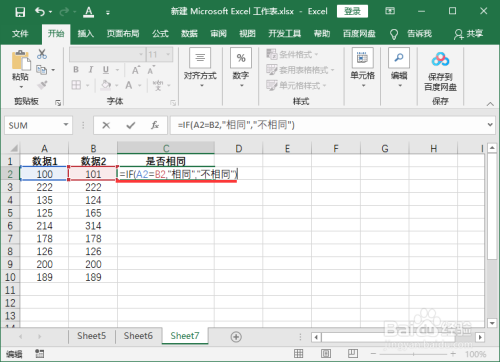Click the Name Box showing SUM
Screen dimensions: 500x362
coord(33,126)
